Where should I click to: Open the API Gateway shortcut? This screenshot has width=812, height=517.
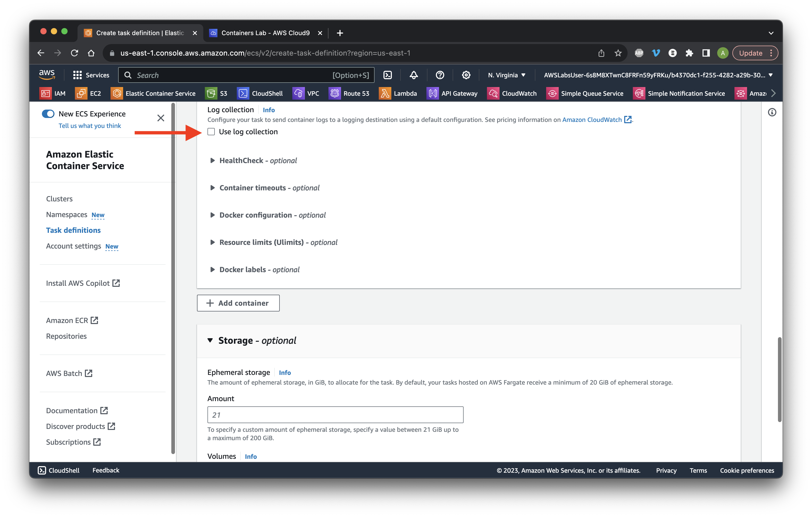[x=452, y=94]
